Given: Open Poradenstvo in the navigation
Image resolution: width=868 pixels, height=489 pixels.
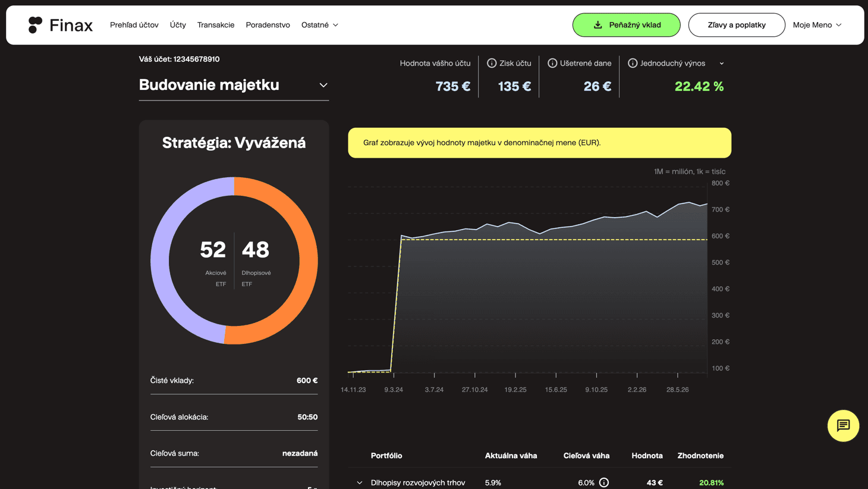Looking at the screenshot, I should click(268, 25).
